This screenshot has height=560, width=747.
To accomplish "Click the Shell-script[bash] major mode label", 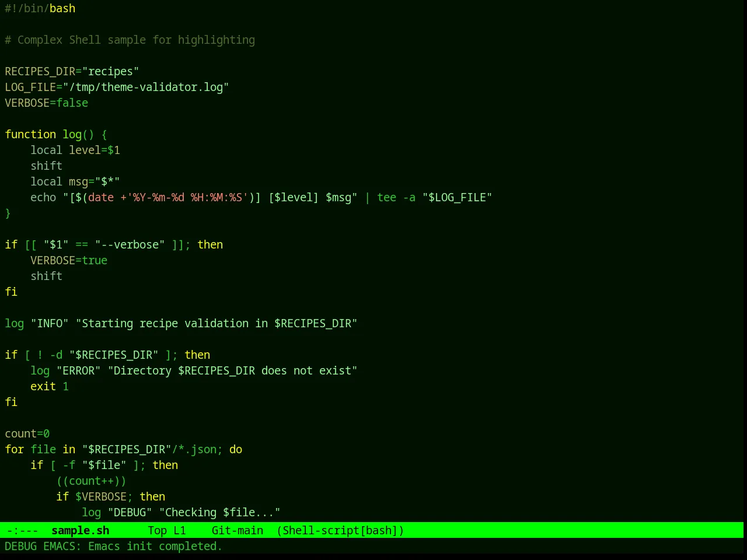I will pyautogui.click(x=340, y=530).
